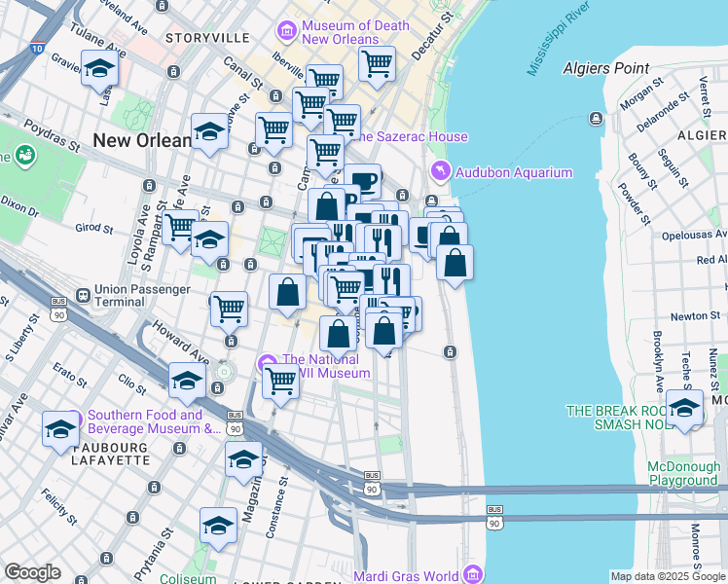Click the Newton St street label
The width and height of the screenshot is (728, 584).
(695, 316)
